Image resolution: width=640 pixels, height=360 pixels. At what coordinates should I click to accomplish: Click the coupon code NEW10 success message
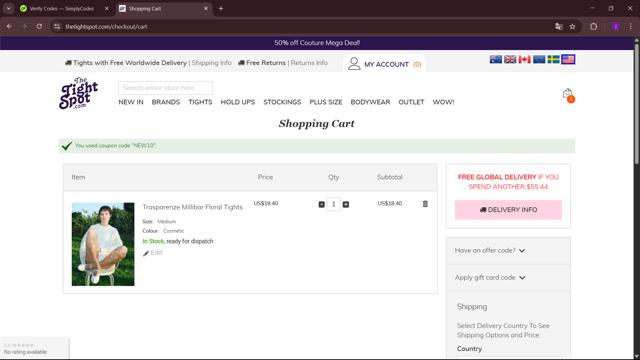tap(317, 146)
